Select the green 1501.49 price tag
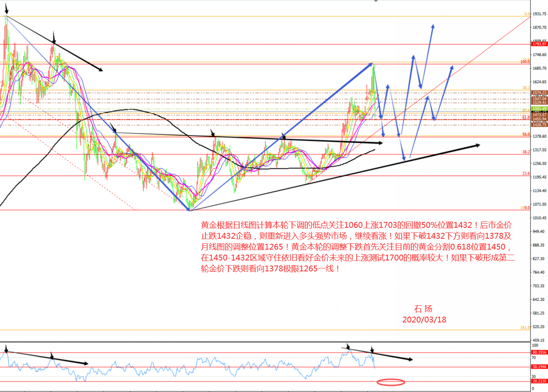The width and height of the screenshot is (548, 392). (x=539, y=109)
